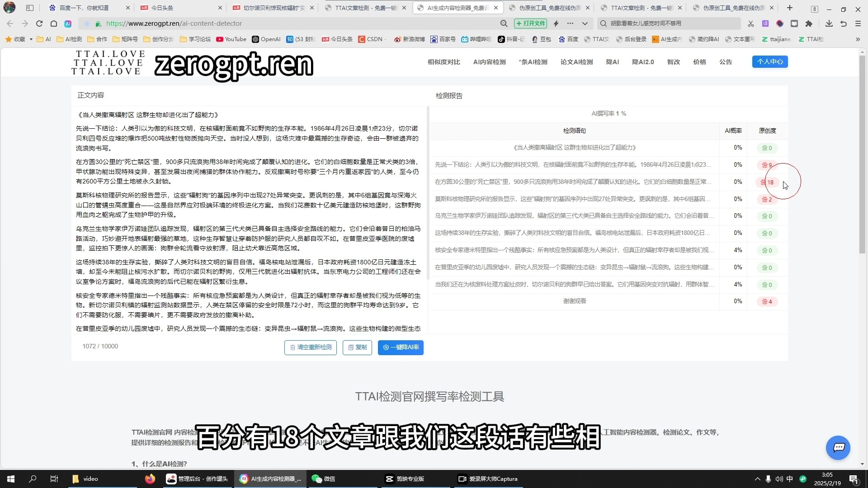Click the page vertical scrollbar
Viewport: 868px width, 488px height.
tap(862, 154)
